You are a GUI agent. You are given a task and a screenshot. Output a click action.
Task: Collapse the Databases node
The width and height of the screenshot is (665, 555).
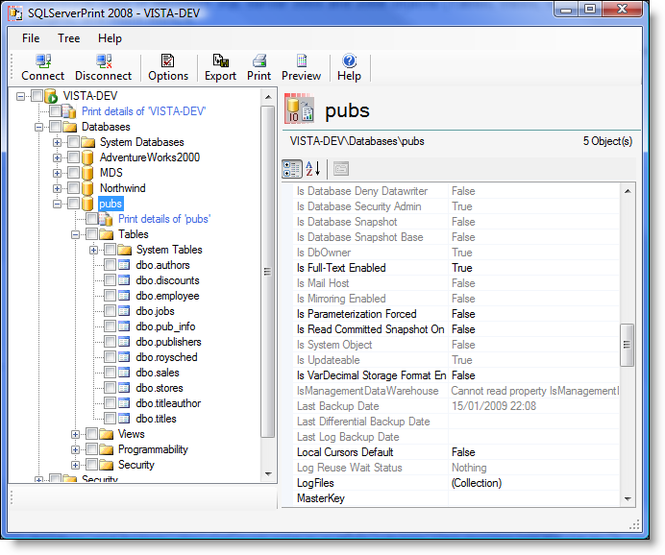[x=39, y=127]
